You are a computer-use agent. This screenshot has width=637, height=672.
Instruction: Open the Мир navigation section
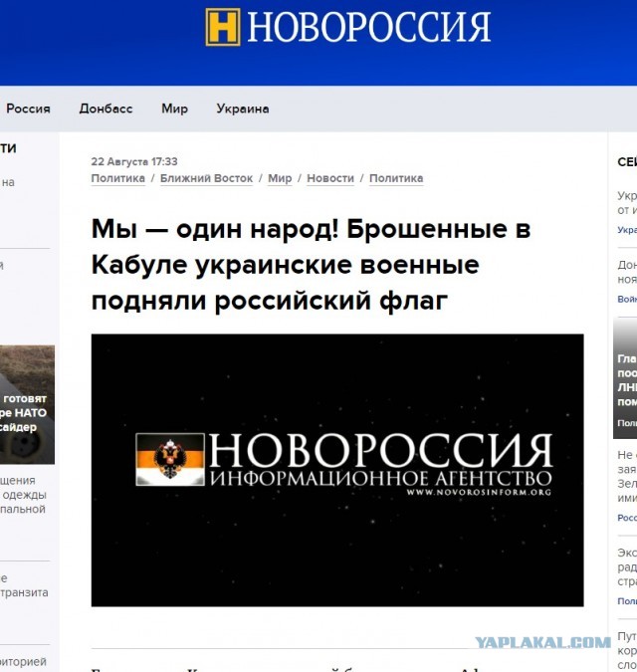[x=174, y=109]
